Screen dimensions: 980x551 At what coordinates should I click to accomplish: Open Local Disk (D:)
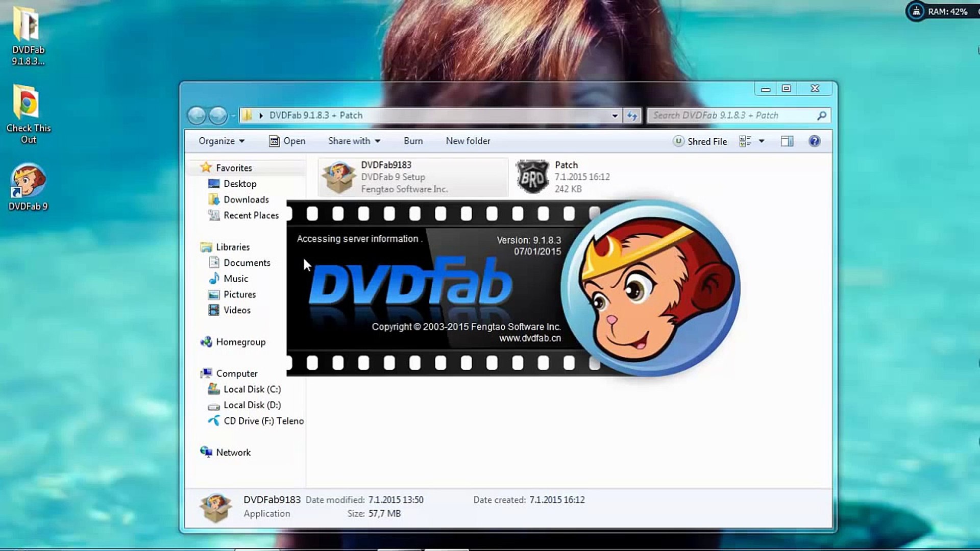click(x=252, y=405)
